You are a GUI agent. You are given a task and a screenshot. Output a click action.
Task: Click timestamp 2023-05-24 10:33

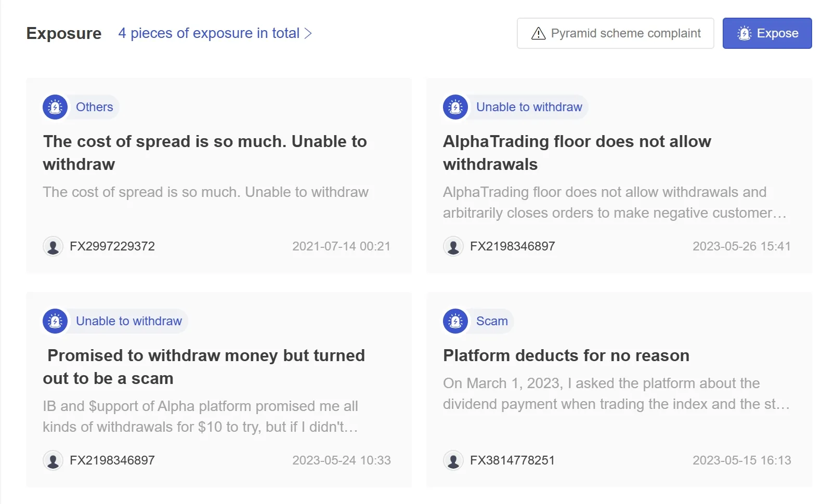341,460
